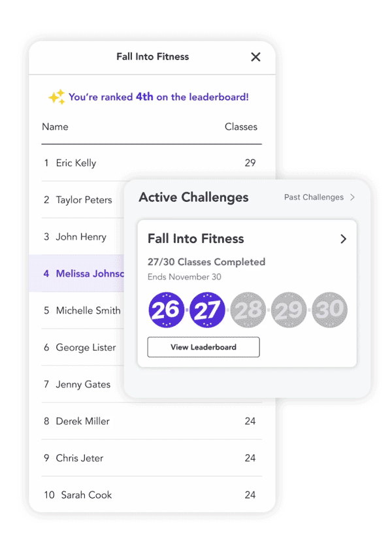
Task: Select the purple class 27 badge
Action: point(207,310)
